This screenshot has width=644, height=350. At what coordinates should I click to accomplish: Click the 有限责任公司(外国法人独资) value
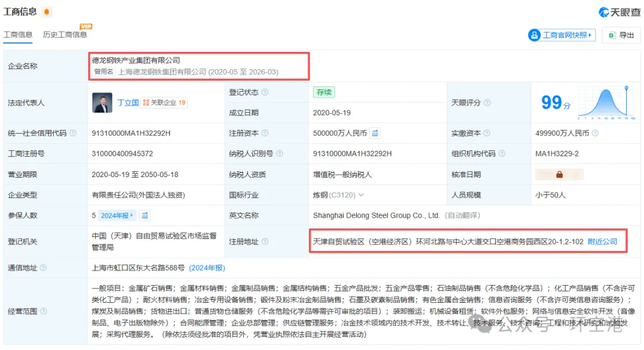point(138,195)
